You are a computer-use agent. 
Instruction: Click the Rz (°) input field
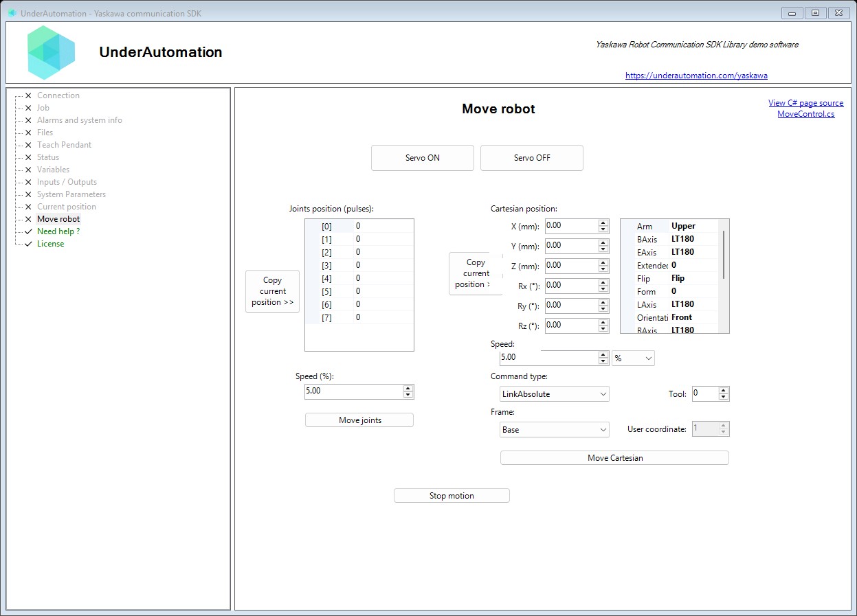(572, 326)
